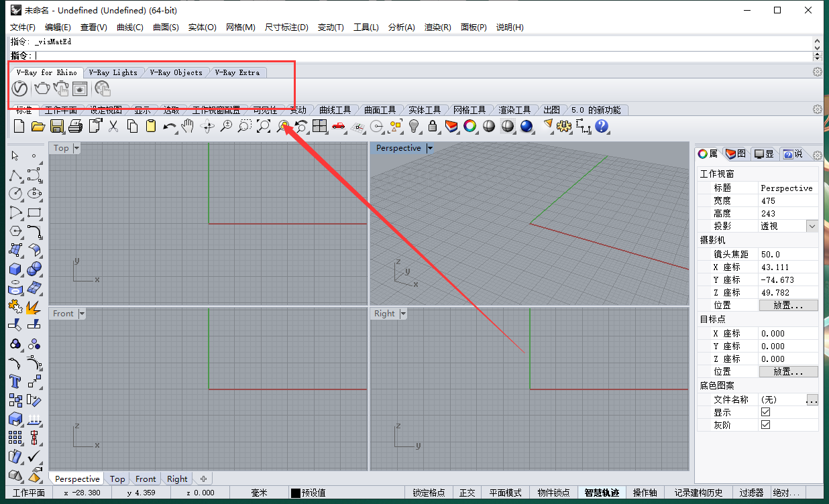Select the Pan hand tool
This screenshot has width=829, height=504.
(x=188, y=126)
